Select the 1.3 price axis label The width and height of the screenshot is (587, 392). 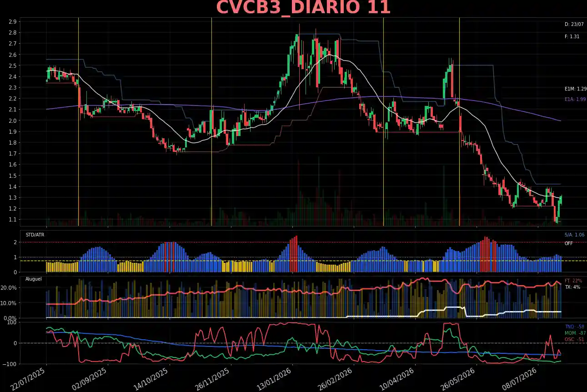[x=13, y=198]
